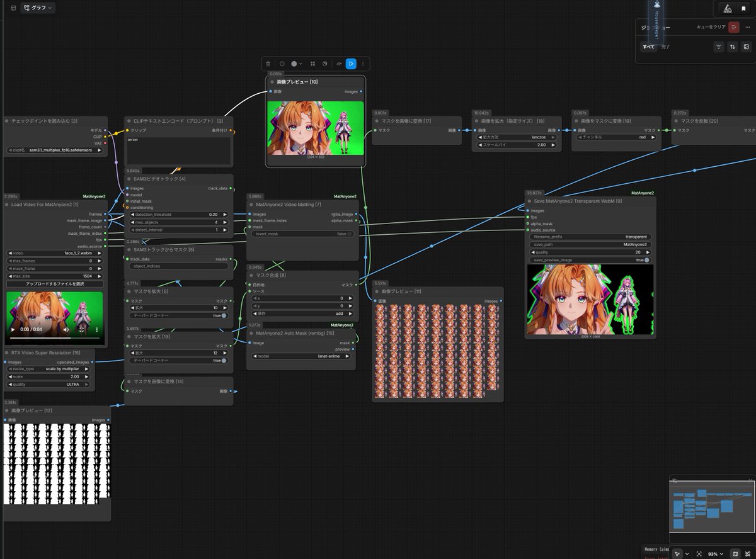Seek along the video preview progress bar
Image resolution: width=756 pixels, height=559 pixels.
54,338
